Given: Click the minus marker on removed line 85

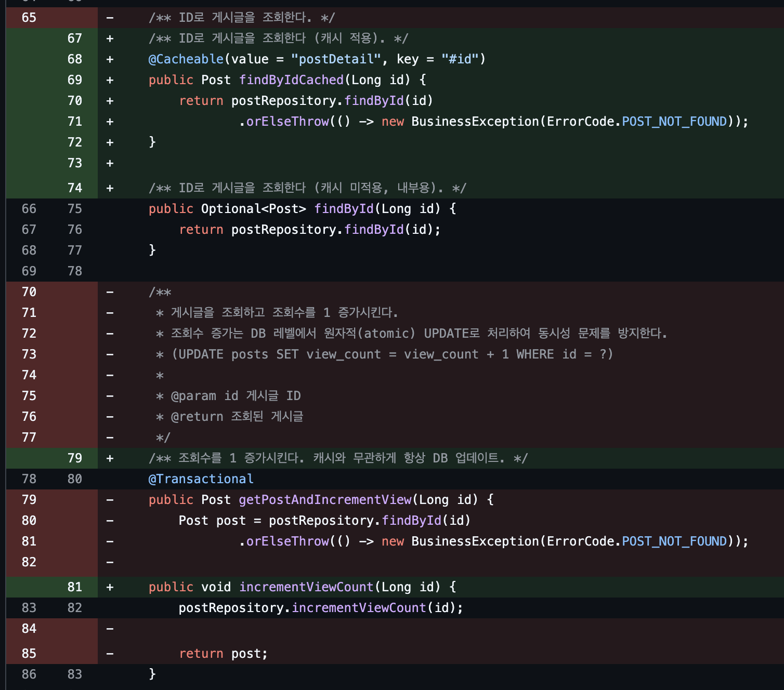Looking at the screenshot, I should point(110,653).
